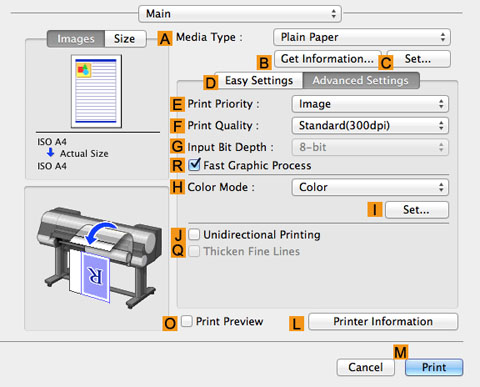
Task: Click the orange A label marker
Action: click(x=165, y=38)
